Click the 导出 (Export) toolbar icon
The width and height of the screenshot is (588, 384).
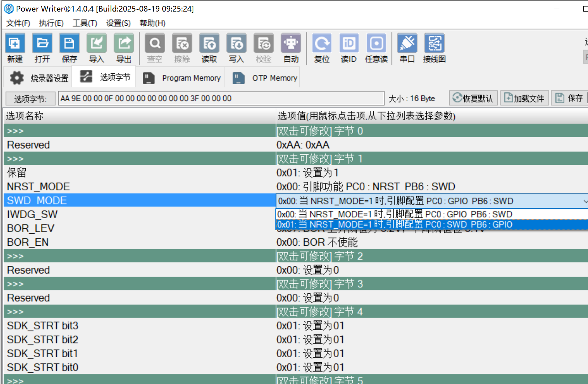point(124,48)
